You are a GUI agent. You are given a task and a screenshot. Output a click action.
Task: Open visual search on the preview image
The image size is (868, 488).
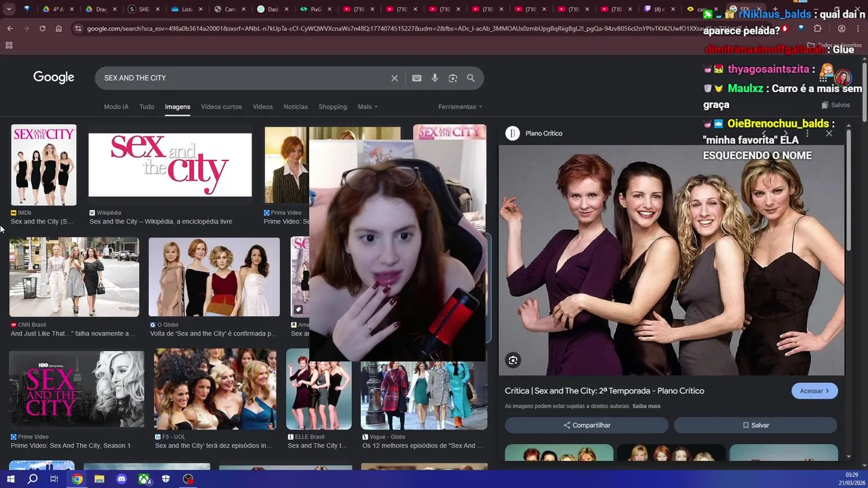pos(513,361)
